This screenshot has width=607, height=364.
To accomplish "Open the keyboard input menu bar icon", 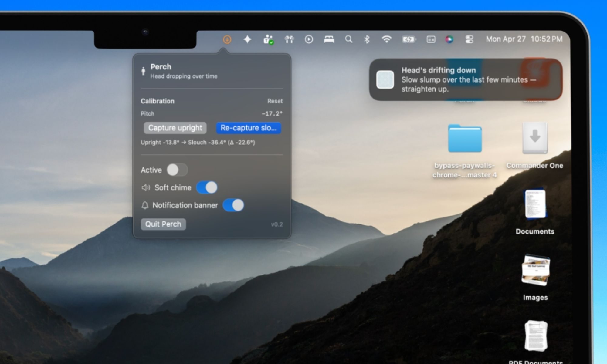I will coord(431,39).
